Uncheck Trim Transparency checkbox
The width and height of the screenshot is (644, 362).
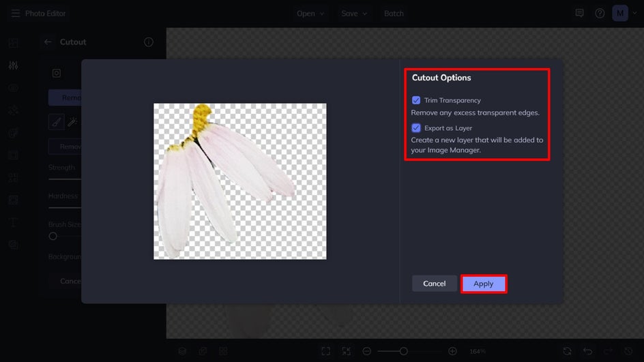[416, 100]
